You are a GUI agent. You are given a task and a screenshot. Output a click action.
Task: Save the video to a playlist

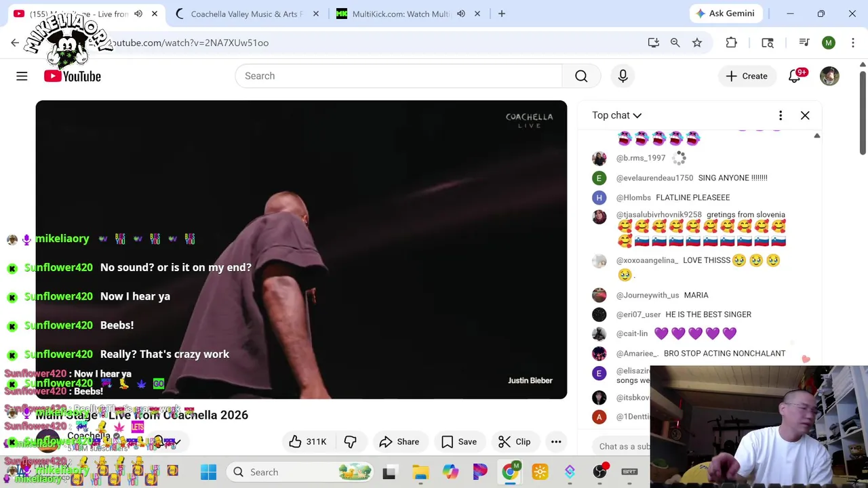(459, 442)
